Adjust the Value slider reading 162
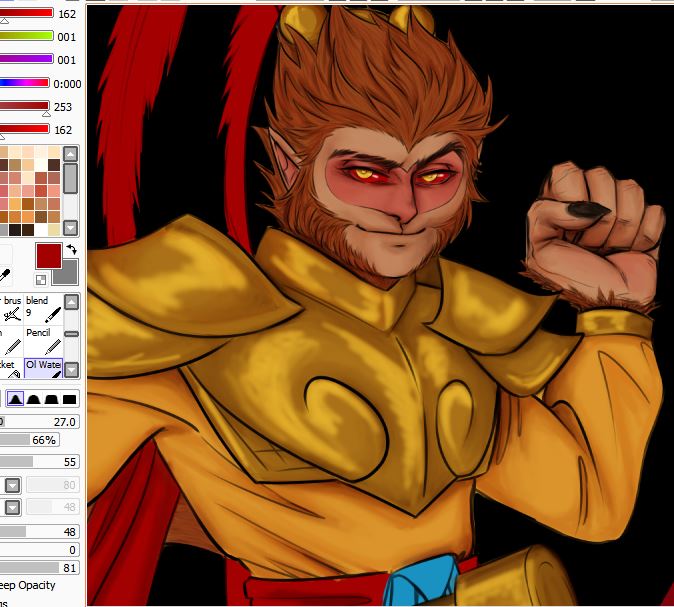674x607 pixels. point(25,129)
